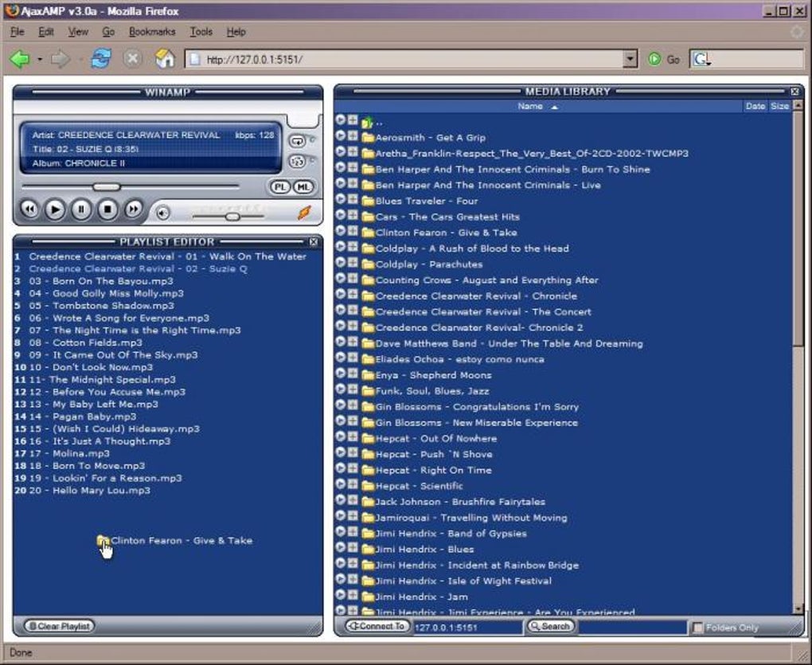Open the View menu
This screenshot has width=812, height=665.
pyautogui.click(x=78, y=32)
